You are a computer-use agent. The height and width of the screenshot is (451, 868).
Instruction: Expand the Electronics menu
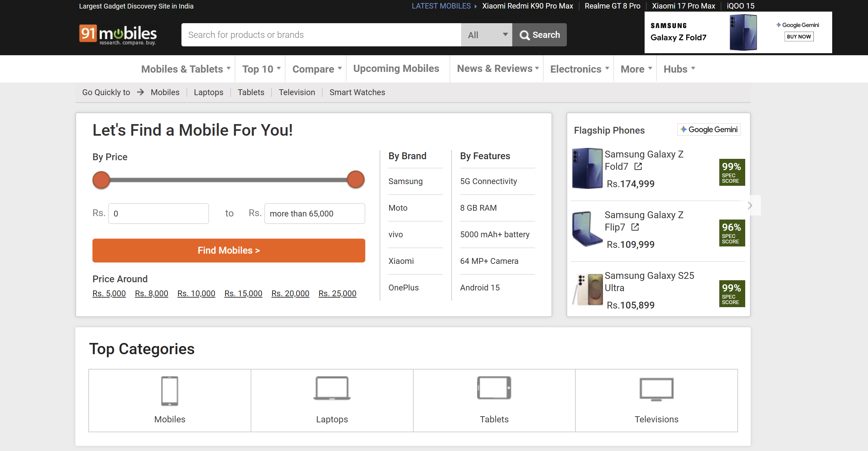[579, 69]
